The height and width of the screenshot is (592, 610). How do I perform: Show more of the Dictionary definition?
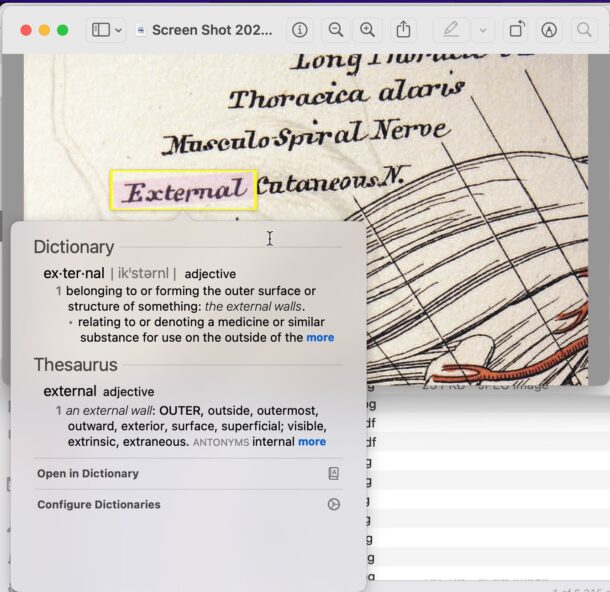tap(320, 337)
